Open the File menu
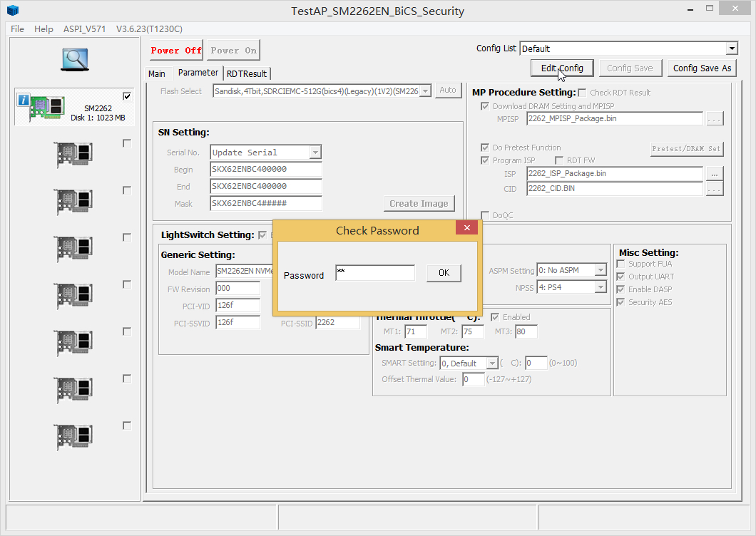This screenshot has height=536, width=756. point(17,29)
